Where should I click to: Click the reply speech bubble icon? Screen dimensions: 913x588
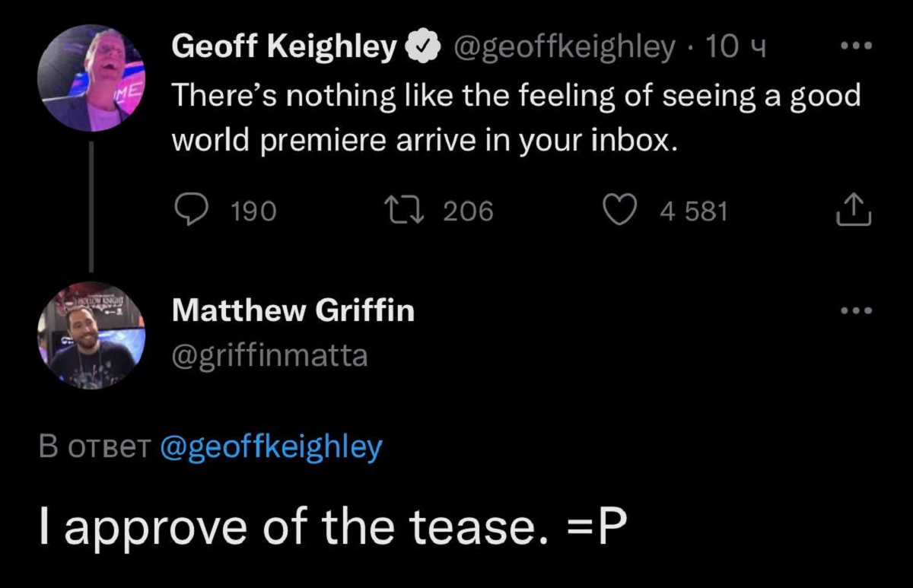pyautogui.click(x=192, y=210)
